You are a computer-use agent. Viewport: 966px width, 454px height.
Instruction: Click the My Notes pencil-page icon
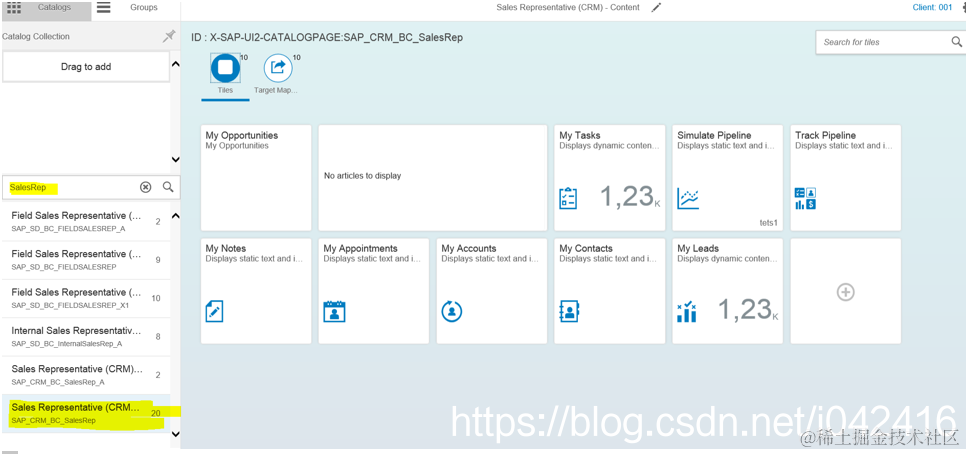point(214,311)
